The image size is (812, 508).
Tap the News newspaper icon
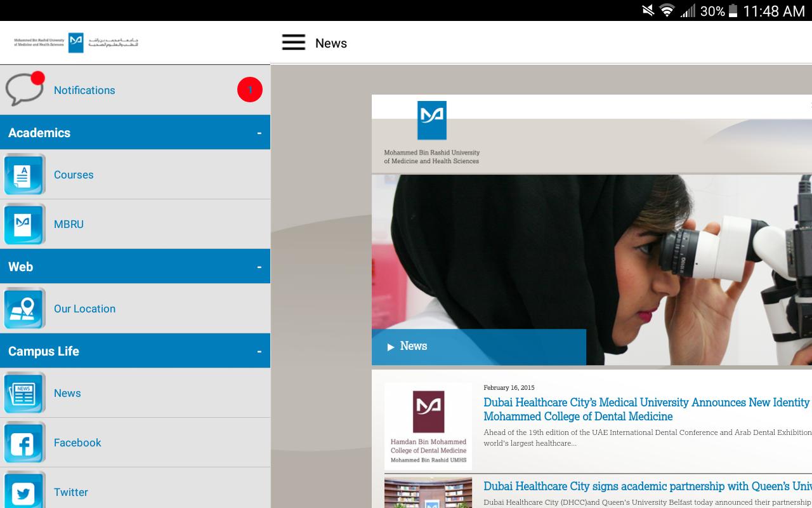[25, 392]
